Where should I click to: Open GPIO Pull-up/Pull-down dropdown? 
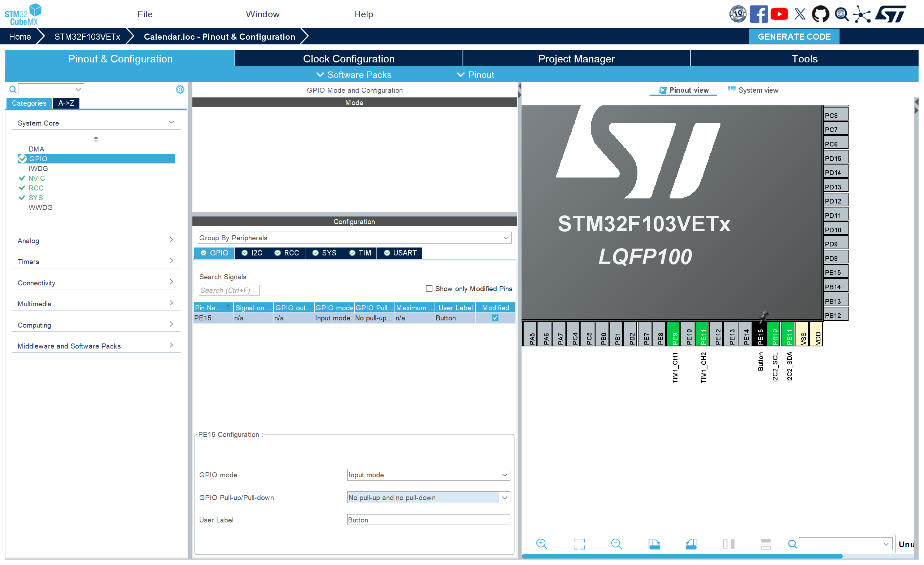pos(428,497)
